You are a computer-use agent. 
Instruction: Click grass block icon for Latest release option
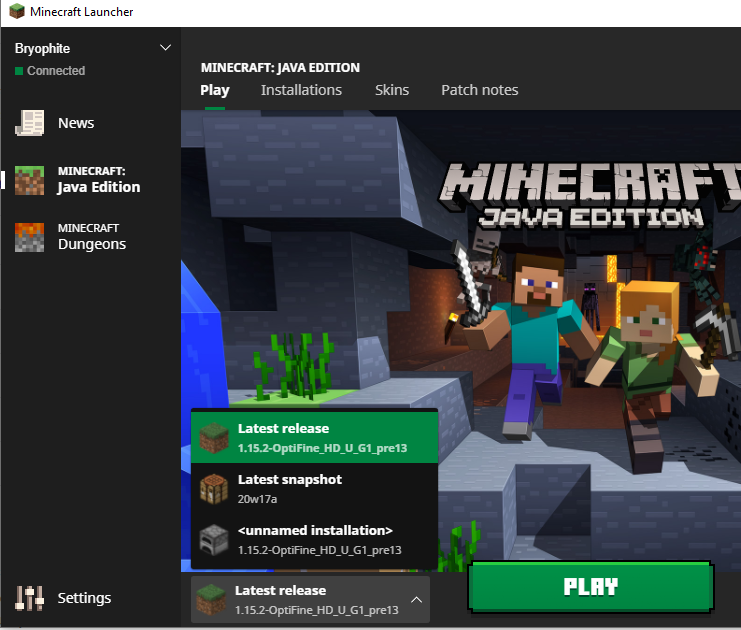pyautogui.click(x=213, y=438)
